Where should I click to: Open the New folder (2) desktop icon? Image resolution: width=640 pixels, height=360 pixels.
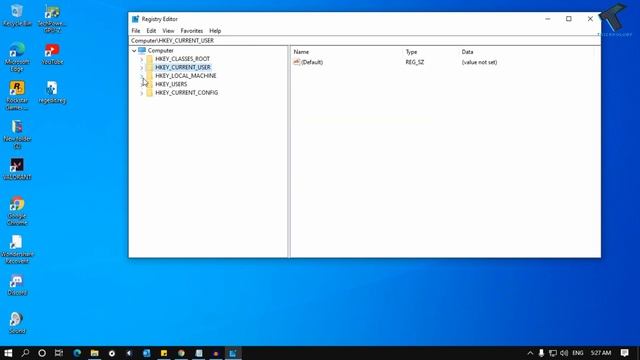coord(17,134)
